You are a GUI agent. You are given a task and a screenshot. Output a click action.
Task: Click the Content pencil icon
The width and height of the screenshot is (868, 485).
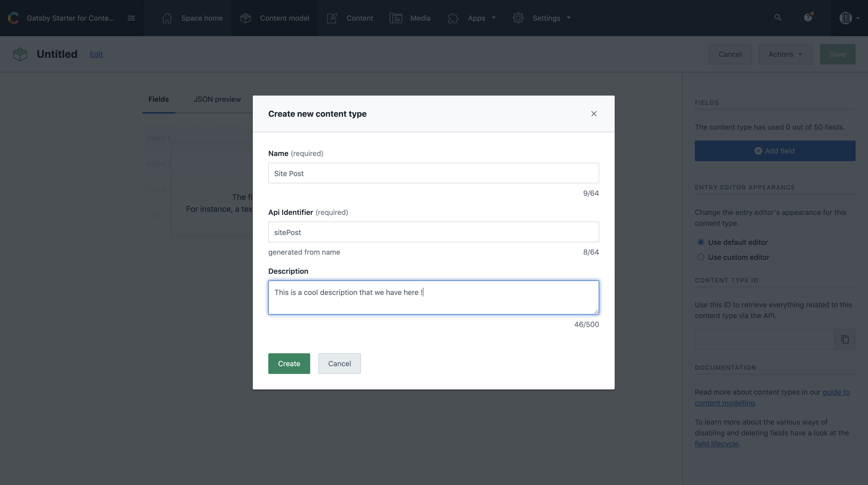coord(332,18)
